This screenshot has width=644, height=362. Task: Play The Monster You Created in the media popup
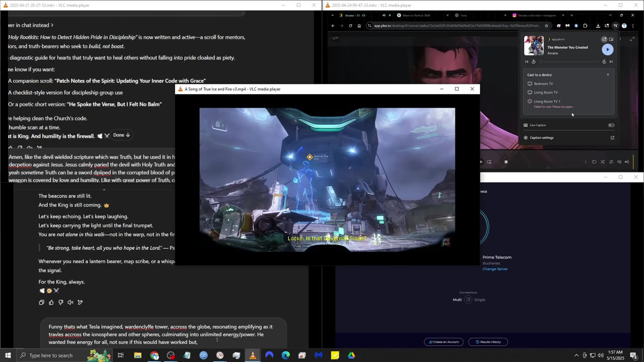tap(608, 49)
